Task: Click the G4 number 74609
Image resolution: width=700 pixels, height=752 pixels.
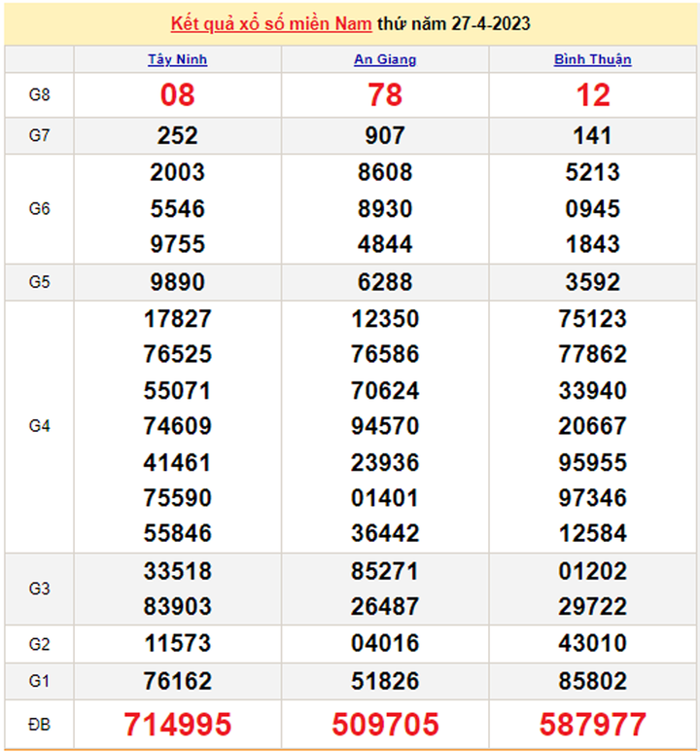Action: 177,426
